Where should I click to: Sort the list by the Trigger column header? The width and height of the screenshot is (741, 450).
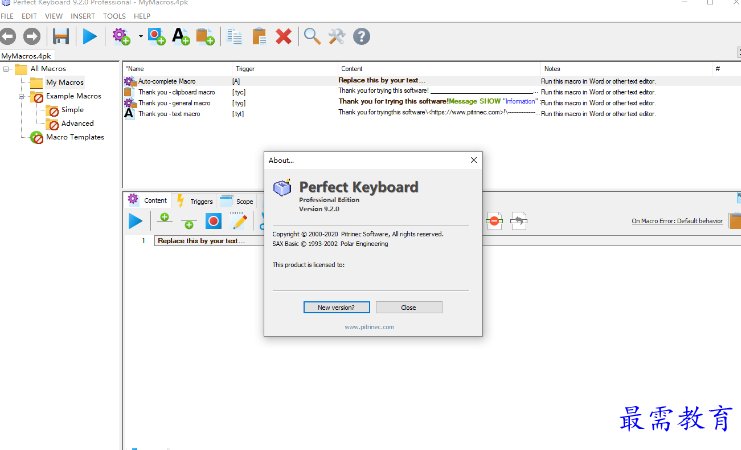(285, 69)
